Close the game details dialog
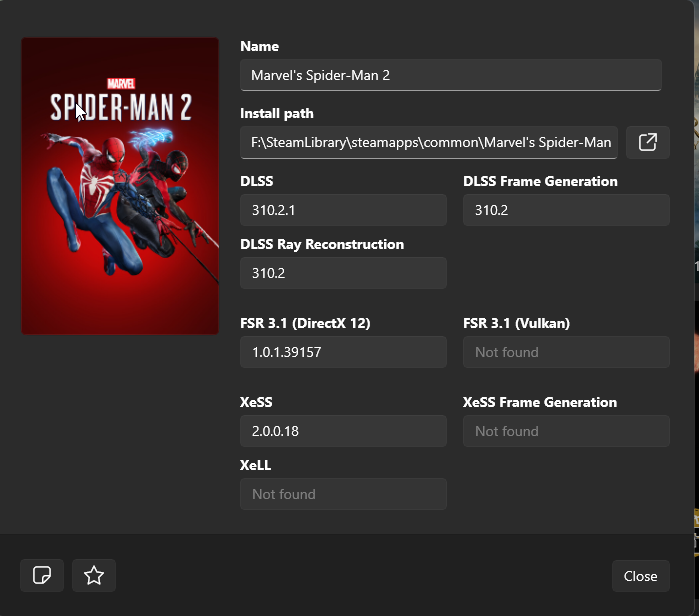The image size is (699, 616). [x=640, y=576]
